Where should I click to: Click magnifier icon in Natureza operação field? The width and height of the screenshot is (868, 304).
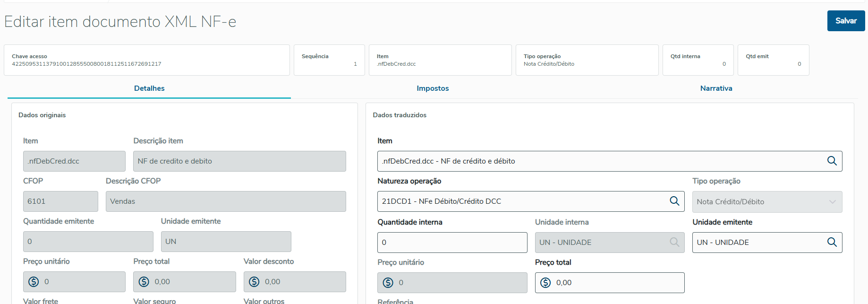point(674,201)
